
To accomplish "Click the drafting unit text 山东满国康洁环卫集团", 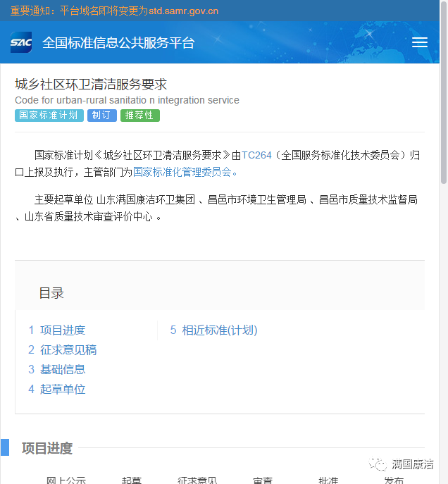I will click(x=146, y=199).
